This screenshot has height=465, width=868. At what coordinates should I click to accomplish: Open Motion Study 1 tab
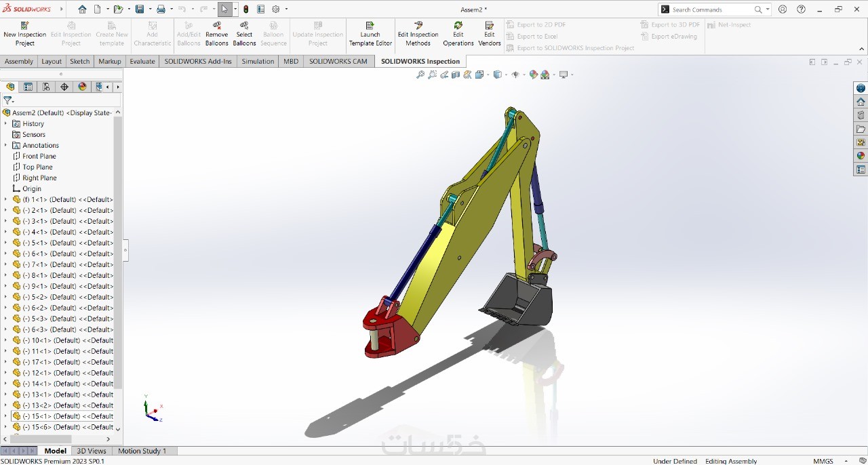142,451
